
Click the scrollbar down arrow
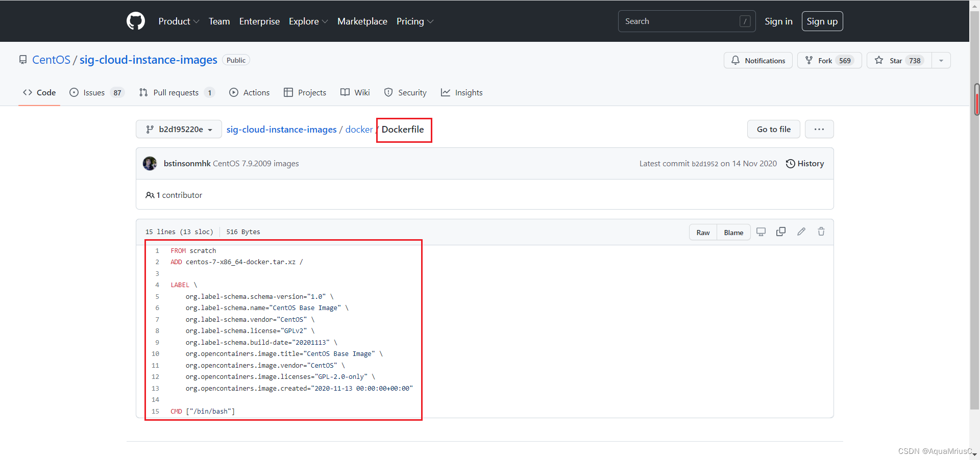(975, 454)
